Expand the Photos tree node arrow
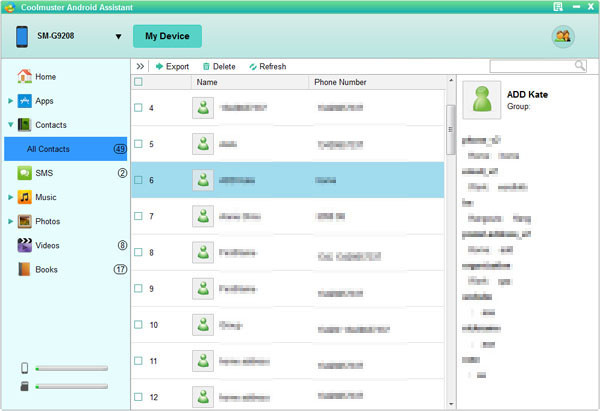The image size is (600, 411). click(11, 221)
